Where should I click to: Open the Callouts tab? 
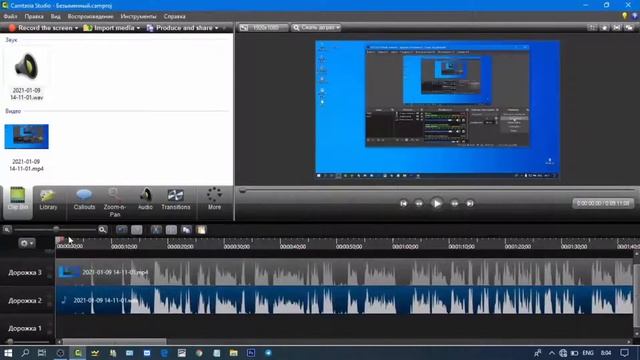pyautogui.click(x=84, y=199)
